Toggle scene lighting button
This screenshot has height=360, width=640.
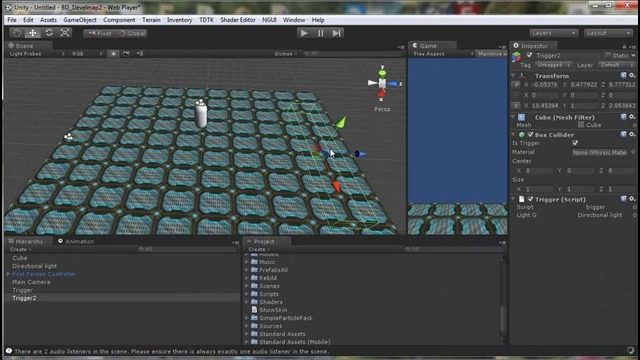click(x=113, y=54)
